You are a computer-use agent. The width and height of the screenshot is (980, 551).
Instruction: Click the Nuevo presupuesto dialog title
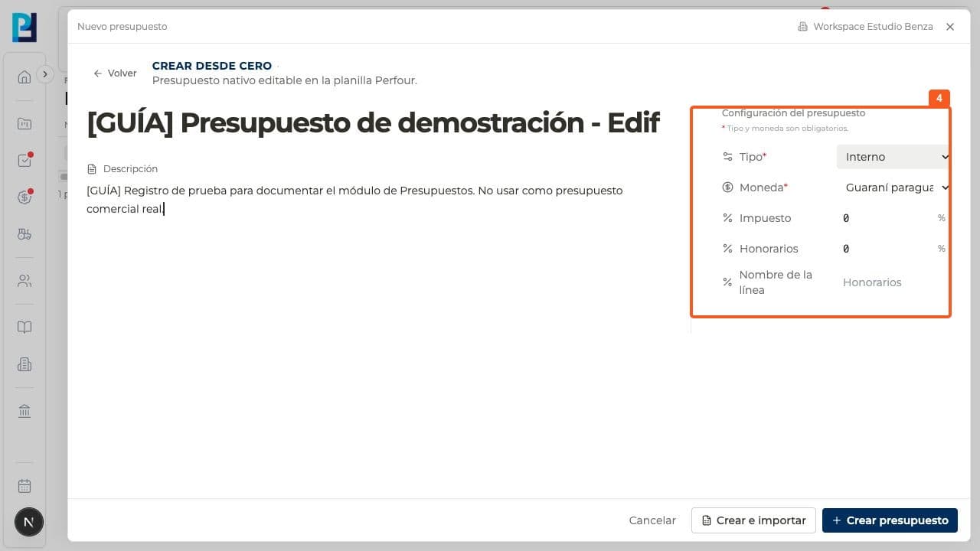[x=122, y=27]
